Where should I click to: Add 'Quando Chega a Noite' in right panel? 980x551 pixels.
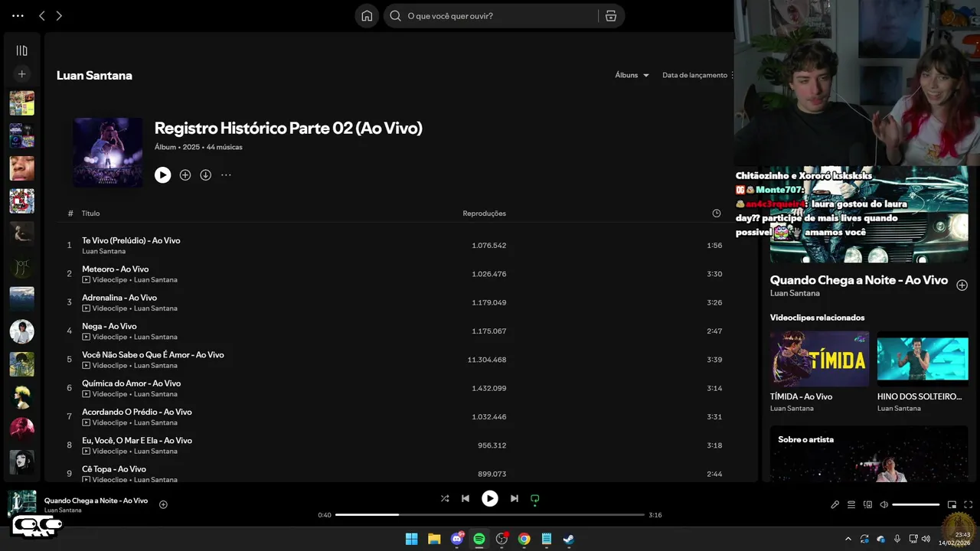(962, 285)
